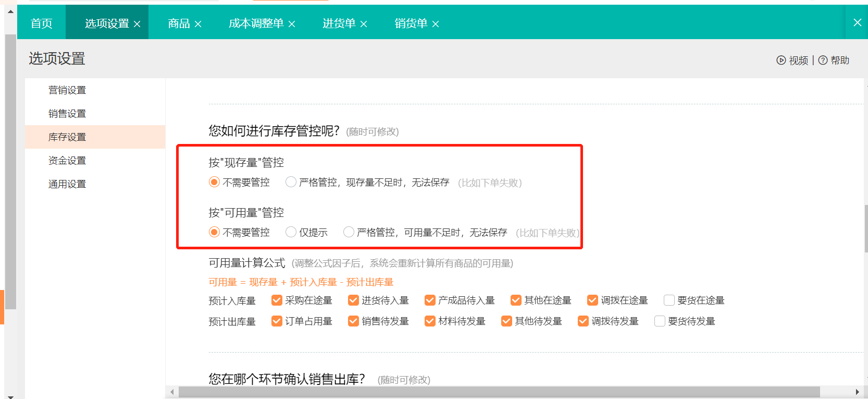Uncheck the 采购在途量 checkbox
This screenshot has width=868, height=399.
click(x=277, y=300)
